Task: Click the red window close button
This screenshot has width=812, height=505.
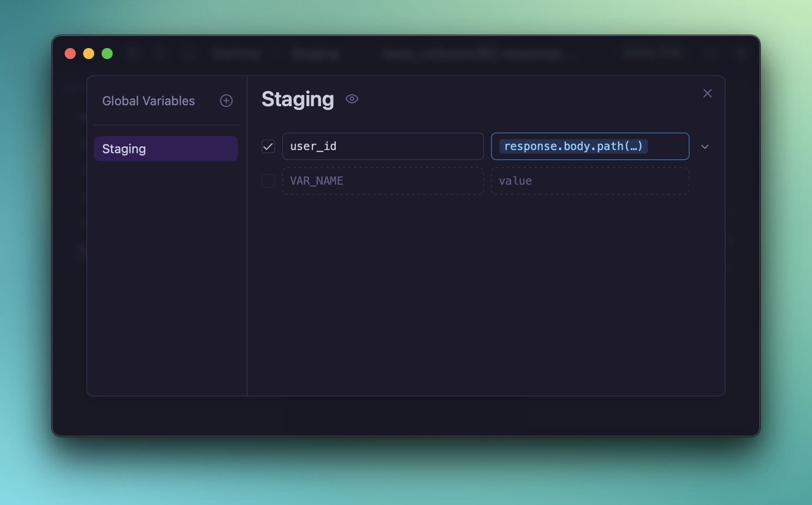Action: [70, 54]
